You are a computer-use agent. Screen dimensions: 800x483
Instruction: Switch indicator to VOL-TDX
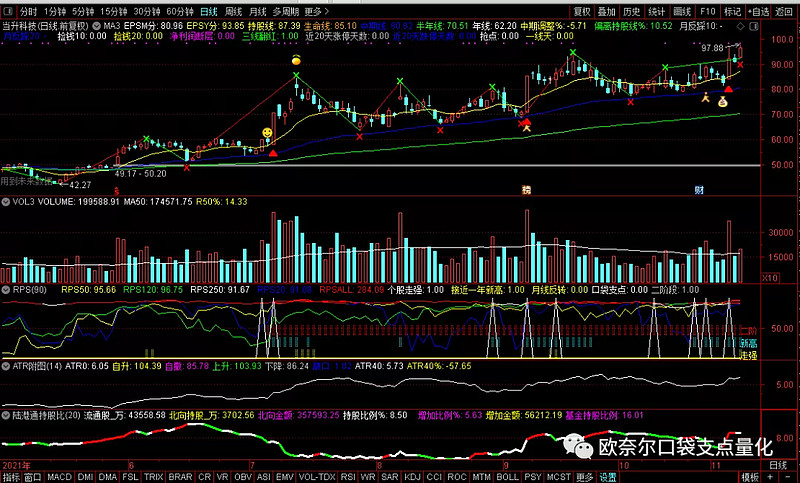pos(317,477)
